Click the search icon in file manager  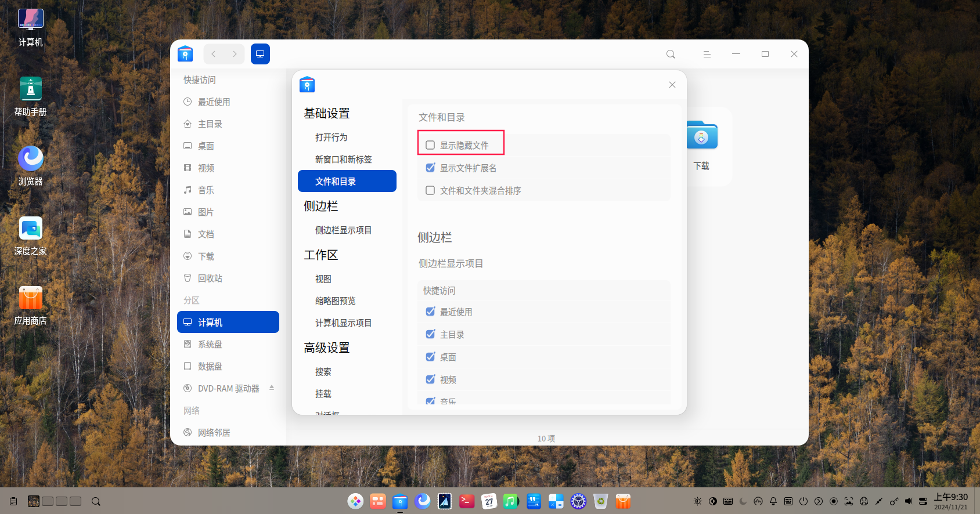tap(671, 54)
